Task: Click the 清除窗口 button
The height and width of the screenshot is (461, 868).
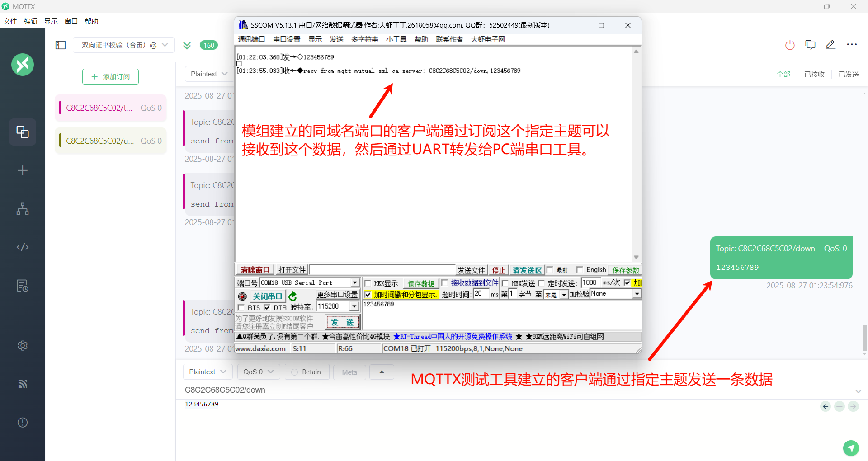Action: click(x=255, y=270)
